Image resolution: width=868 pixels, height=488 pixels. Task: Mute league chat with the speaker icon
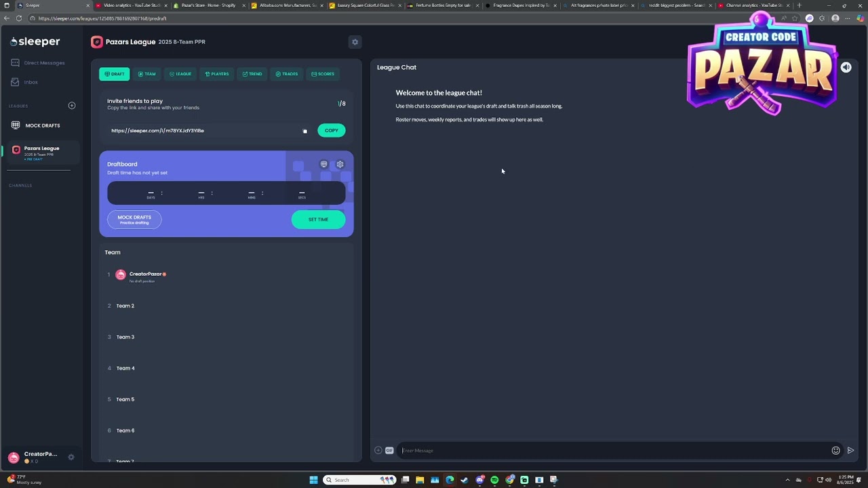[x=846, y=67]
